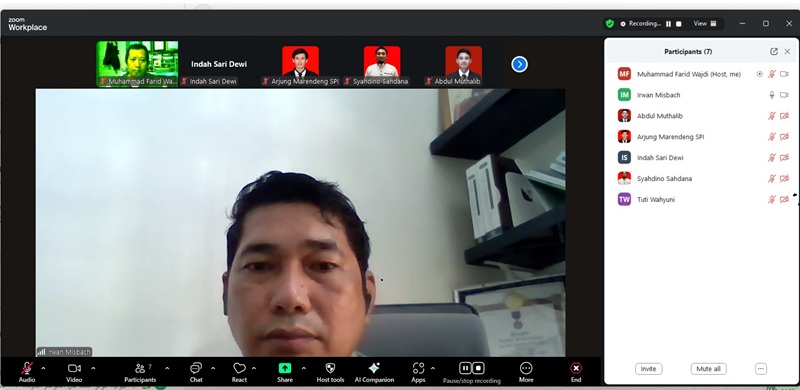800x390 pixels.
Task: Show next video thumbnails with blue arrow
Action: [x=519, y=64]
